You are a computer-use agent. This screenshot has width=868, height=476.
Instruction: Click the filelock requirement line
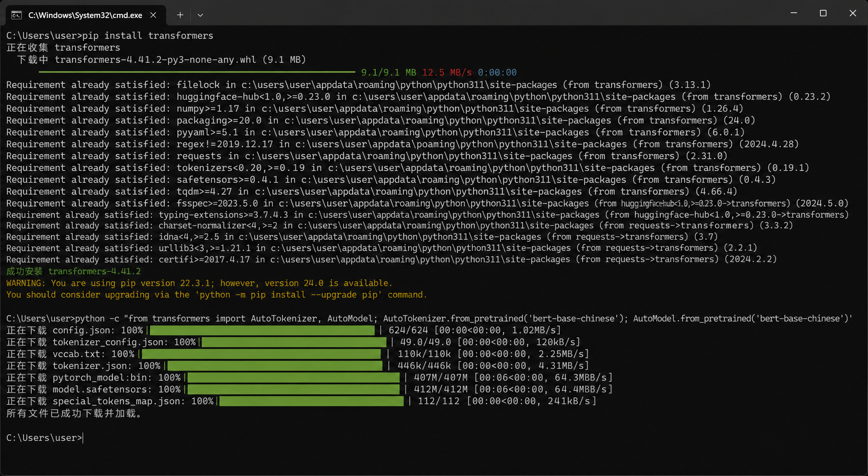(358, 85)
